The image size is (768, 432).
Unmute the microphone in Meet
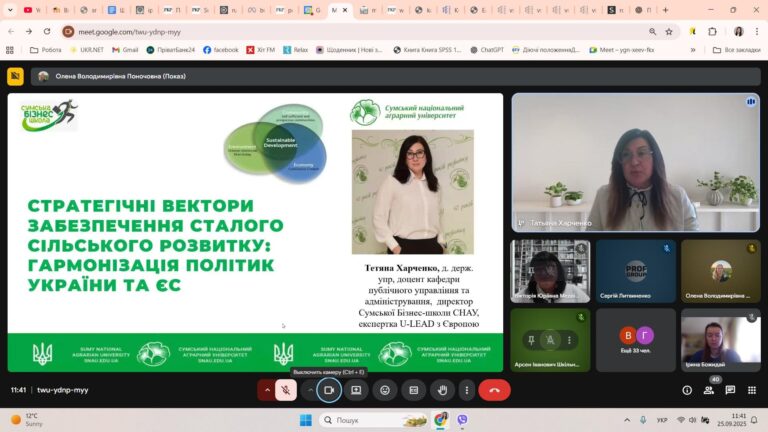(286, 390)
